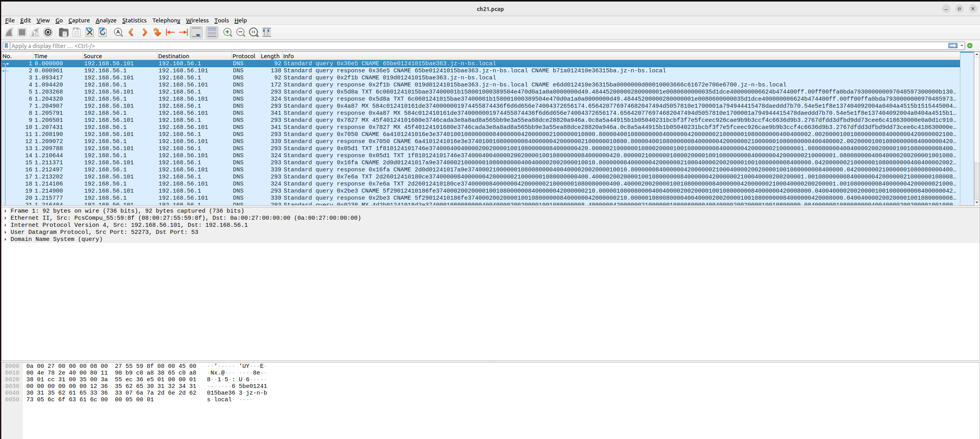This screenshot has width=980, height=439.
Task: Open the Go menu
Action: [x=59, y=20]
